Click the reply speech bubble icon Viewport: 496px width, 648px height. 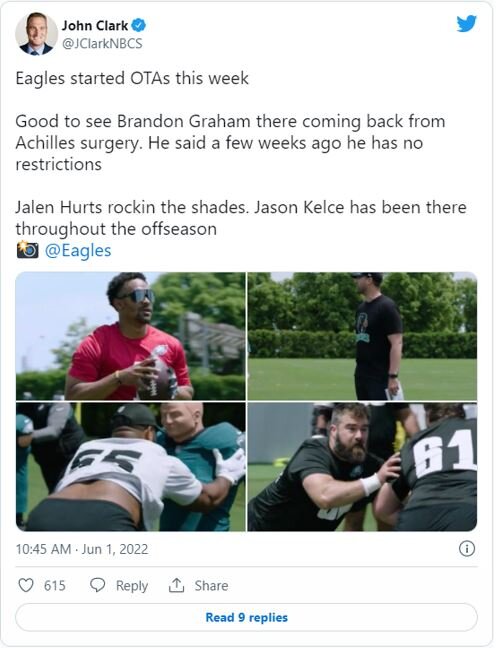click(x=98, y=585)
